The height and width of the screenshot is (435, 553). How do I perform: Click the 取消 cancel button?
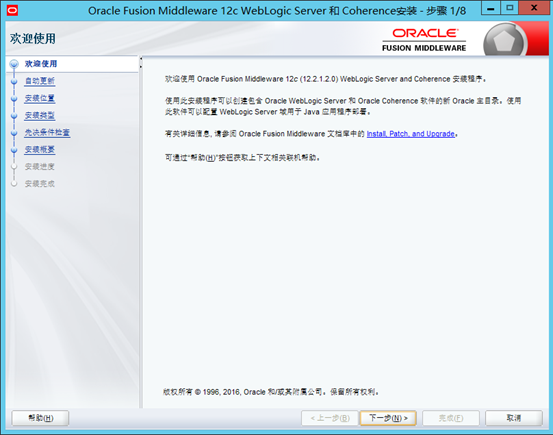pyautogui.click(x=514, y=418)
